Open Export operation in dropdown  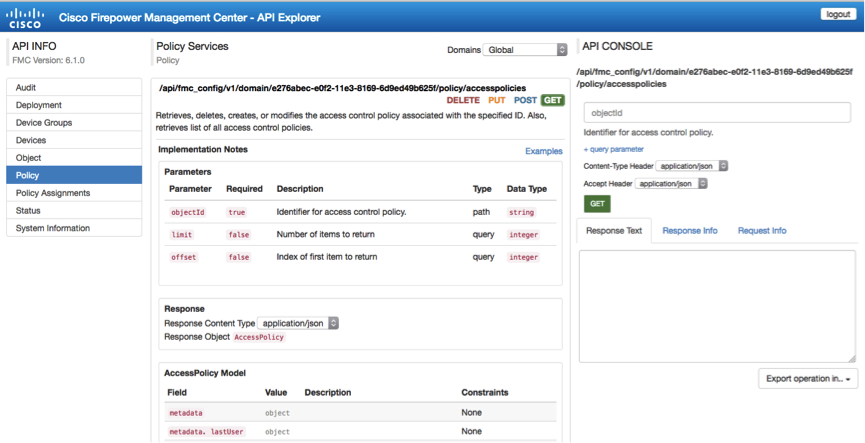(807, 379)
